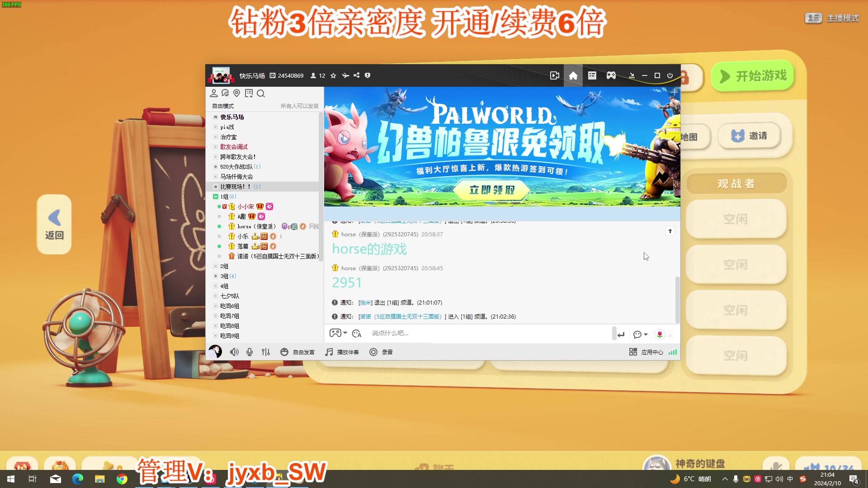This screenshot has width=868, height=488.
Task: Open Chrome from taskbar
Action: pos(122,479)
